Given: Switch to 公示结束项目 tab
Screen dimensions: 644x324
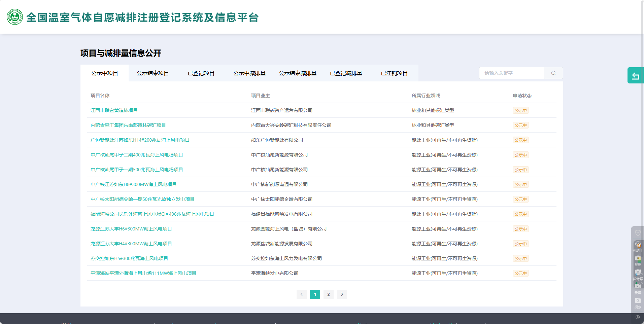Looking at the screenshot, I should pyautogui.click(x=153, y=73).
